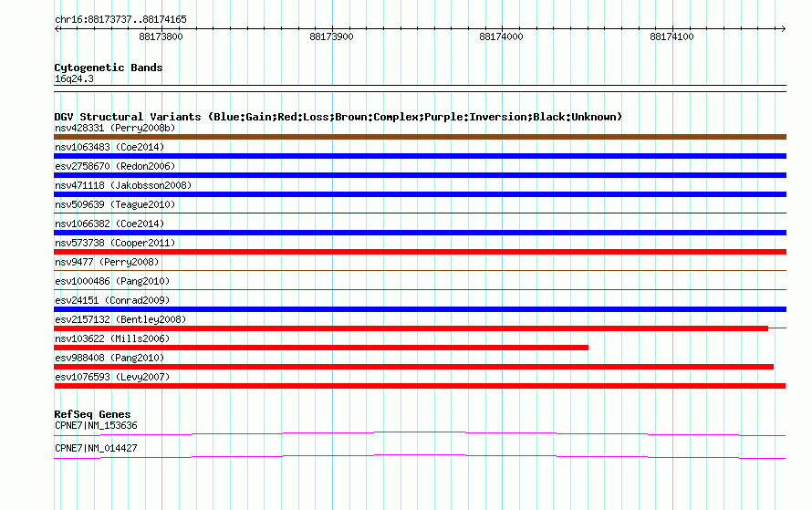This screenshot has width=812, height=510.
Task: Click the magenta line of CPNE7|NM_014427
Action: [420, 457]
